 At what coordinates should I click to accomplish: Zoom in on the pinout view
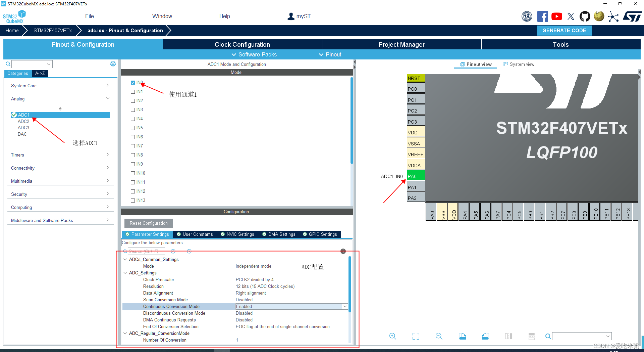(x=393, y=336)
